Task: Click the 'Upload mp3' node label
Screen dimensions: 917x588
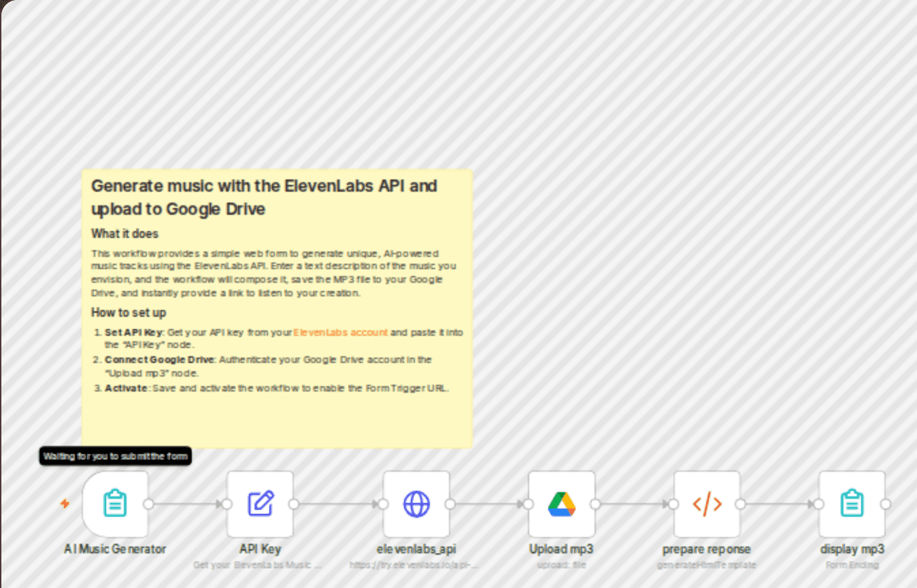Action: [x=562, y=549]
